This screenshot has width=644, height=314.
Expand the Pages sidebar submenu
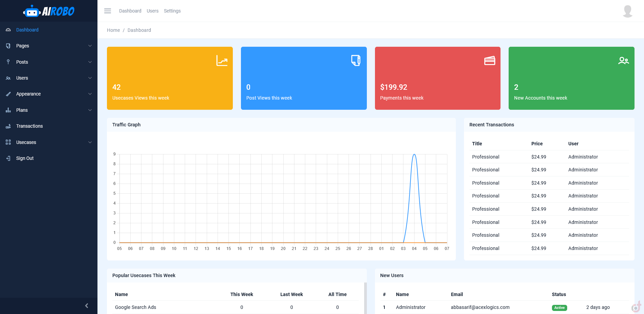coord(90,46)
